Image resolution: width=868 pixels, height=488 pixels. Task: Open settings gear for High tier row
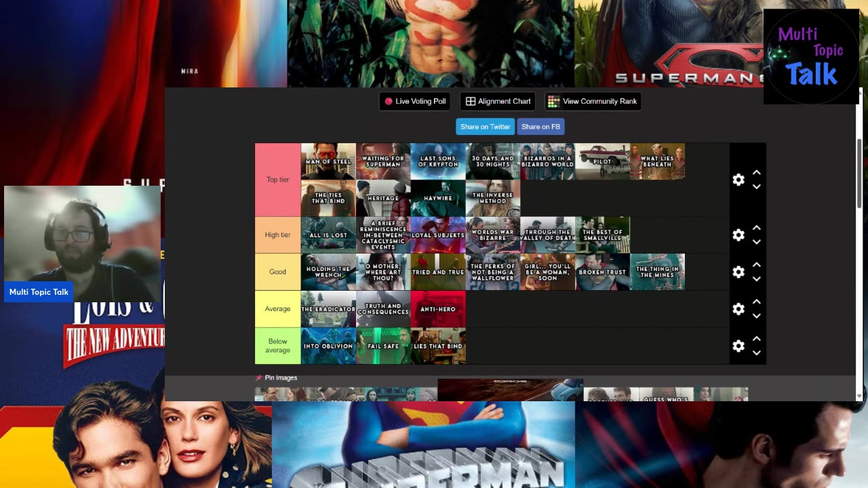[x=738, y=235]
